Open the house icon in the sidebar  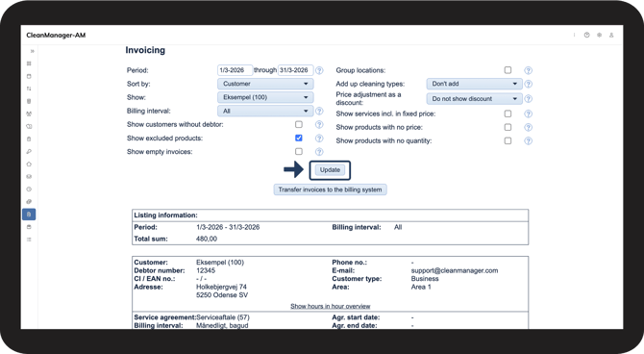[x=29, y=164]
